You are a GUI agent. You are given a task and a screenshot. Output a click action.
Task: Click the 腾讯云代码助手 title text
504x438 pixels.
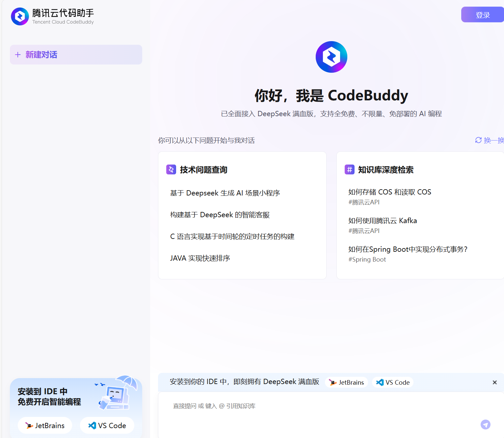click(63, 13)
